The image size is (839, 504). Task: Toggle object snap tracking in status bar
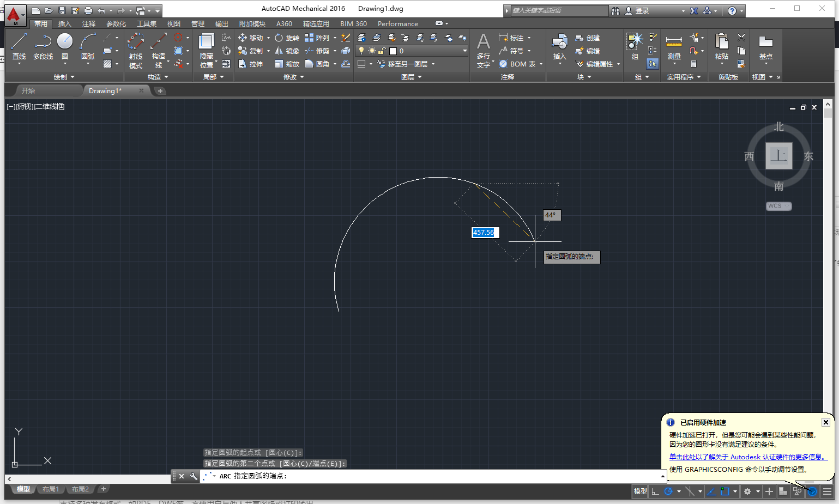[711, 491]
